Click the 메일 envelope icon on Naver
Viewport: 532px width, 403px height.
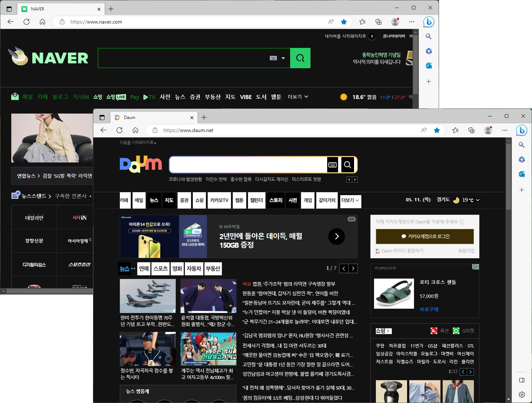[x=15, y=96]
